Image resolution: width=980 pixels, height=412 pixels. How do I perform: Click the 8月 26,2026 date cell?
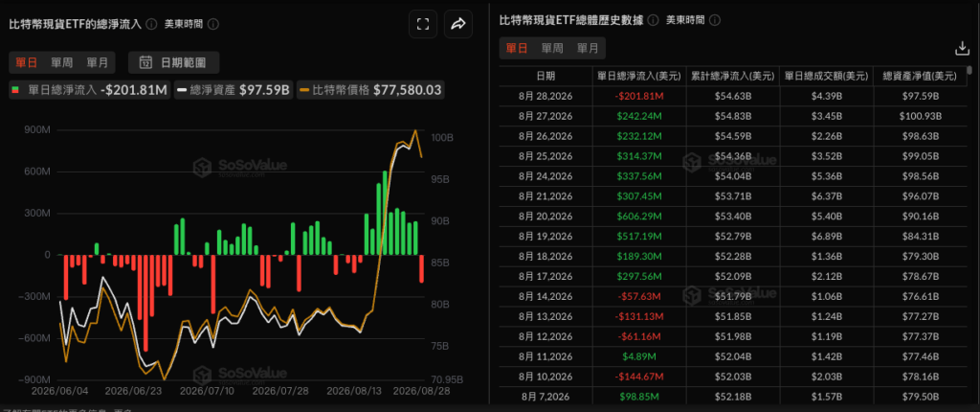(545, 136)
